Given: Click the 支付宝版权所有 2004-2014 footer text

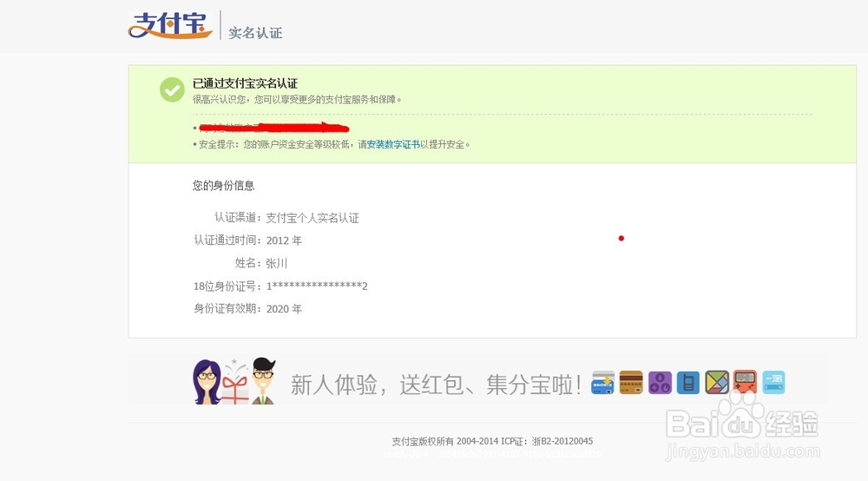Looking at the screenshot, I should 492,441.
